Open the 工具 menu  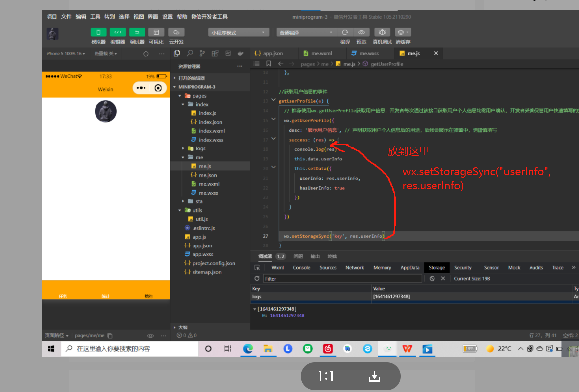click(95, 17)
